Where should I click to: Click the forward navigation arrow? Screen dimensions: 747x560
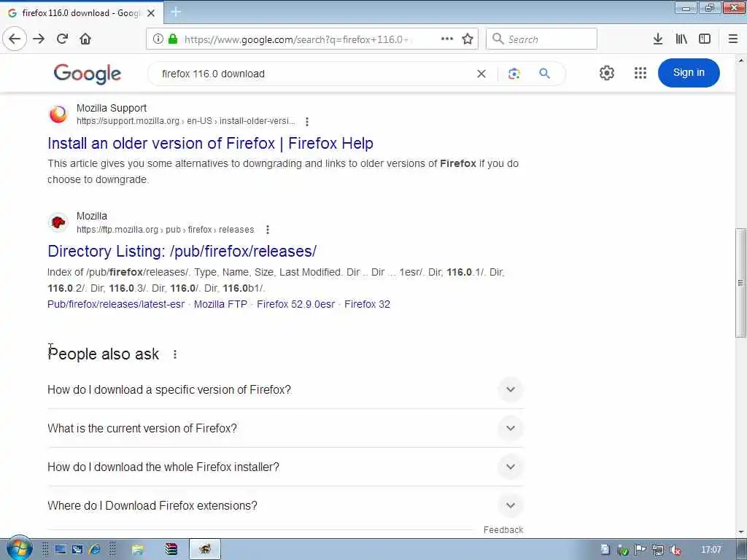point(39,39)
